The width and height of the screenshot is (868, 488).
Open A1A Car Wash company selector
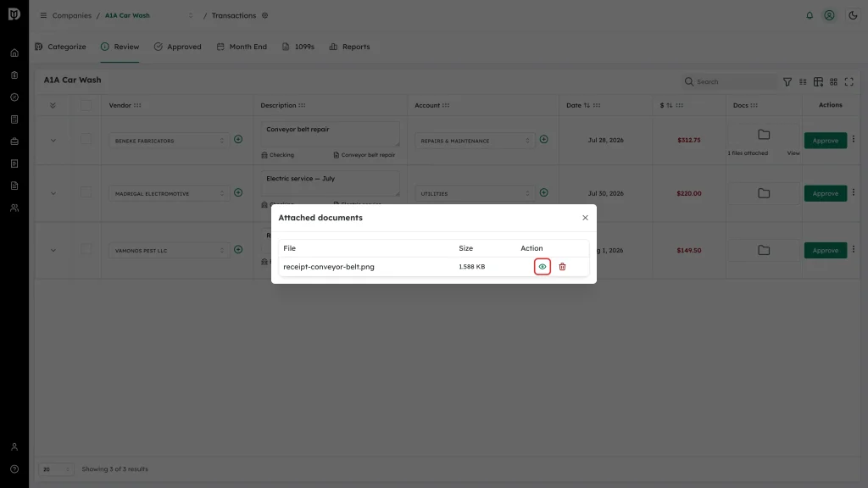149,15
